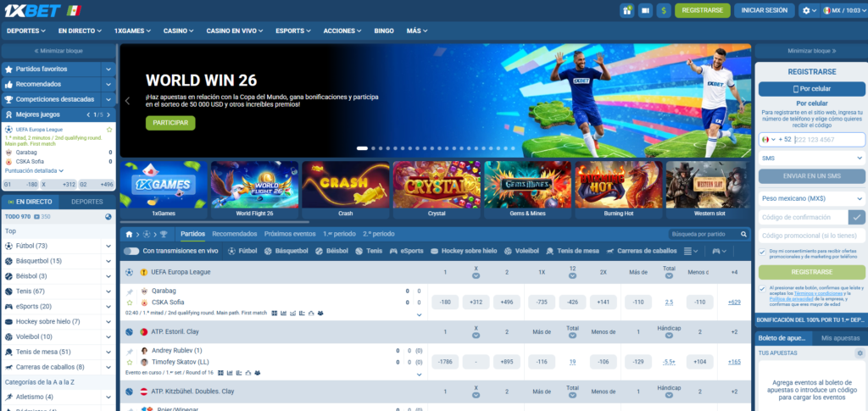Expand Competiciones destacadas section
This screenshot has height=411, width=868.
(108, 99)
